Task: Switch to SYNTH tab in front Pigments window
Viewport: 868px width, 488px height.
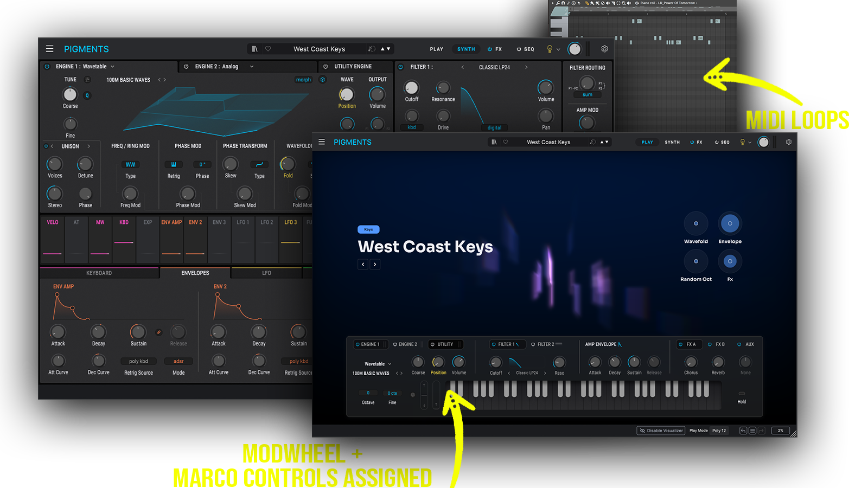Action: coord(672,142)
